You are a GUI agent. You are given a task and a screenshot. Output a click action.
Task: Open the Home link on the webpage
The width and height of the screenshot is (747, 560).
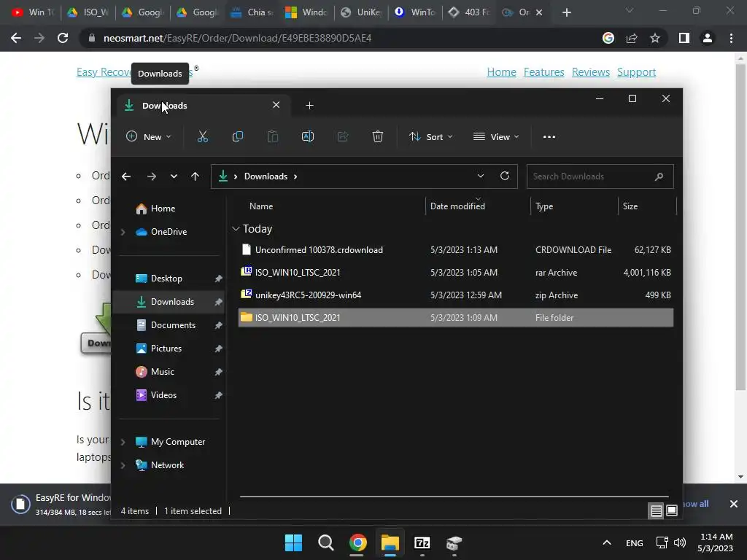tap(501, 72)
